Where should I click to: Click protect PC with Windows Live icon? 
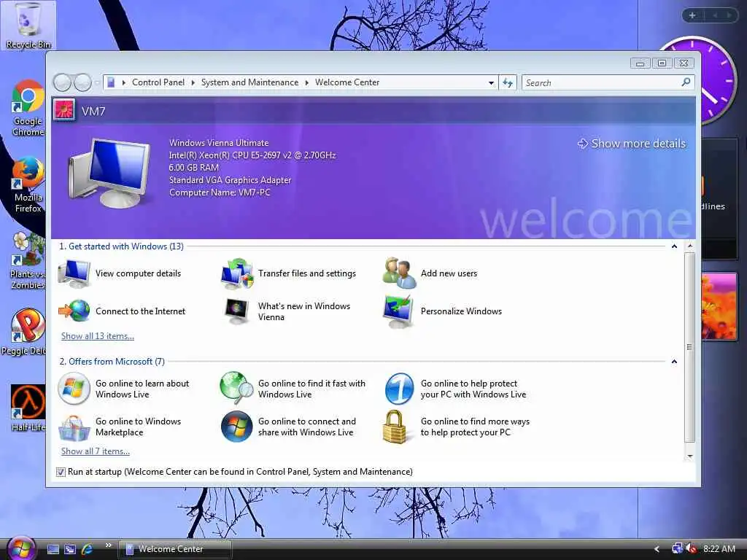pos(399,389)
